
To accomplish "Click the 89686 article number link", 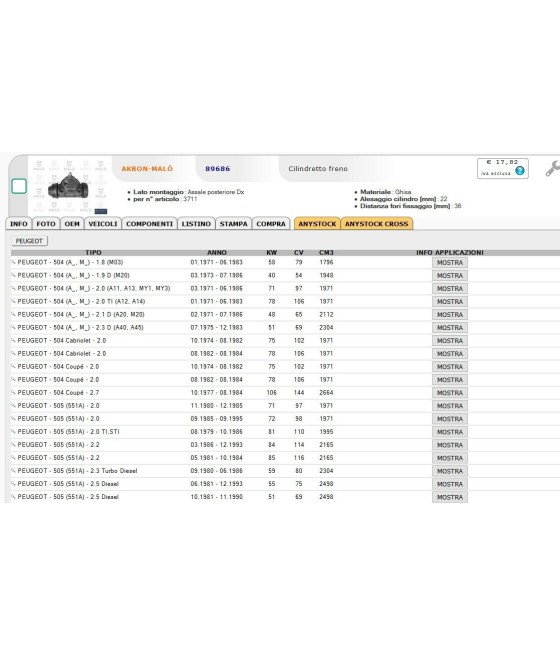I will (218, 169).
